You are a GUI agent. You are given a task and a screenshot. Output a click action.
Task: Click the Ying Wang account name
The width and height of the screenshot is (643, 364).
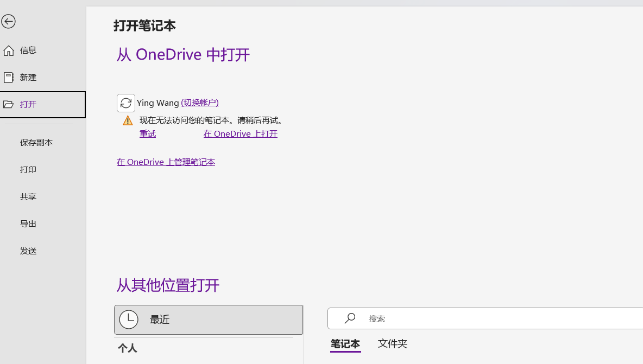(158, 103)
